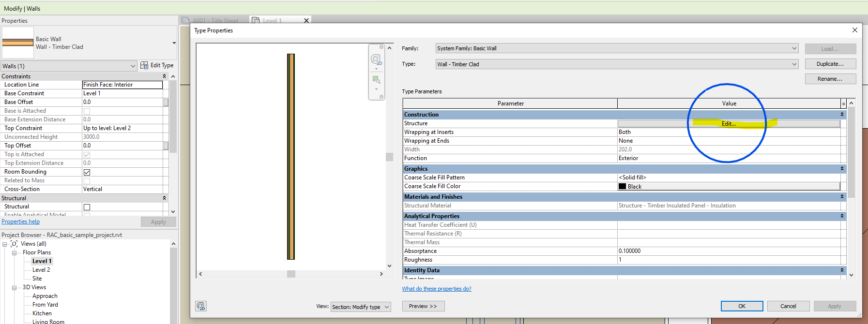Select Level 2 in Project Browser
The image size is (868, 324).
[x=41, y=270]
